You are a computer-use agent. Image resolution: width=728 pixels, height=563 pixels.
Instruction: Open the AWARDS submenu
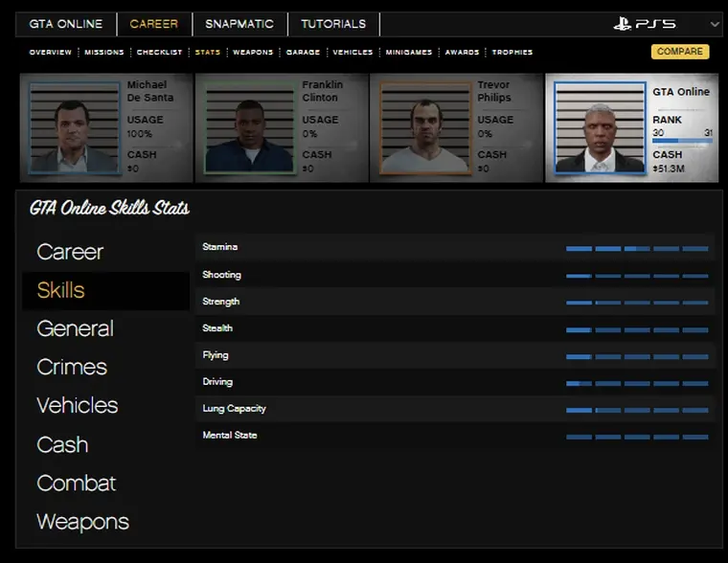(x=462, y=52)
